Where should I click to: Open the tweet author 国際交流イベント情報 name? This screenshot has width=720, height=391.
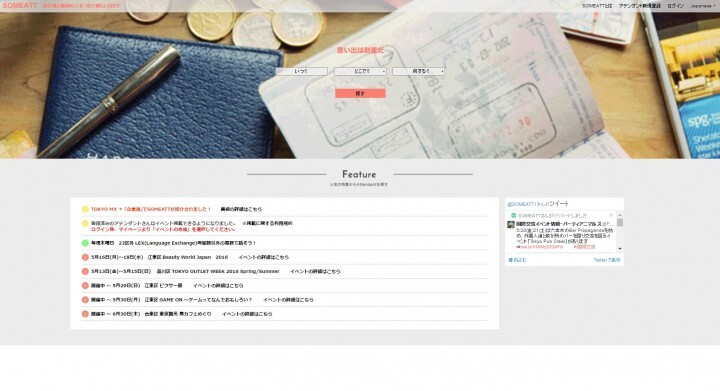(558, 223)
